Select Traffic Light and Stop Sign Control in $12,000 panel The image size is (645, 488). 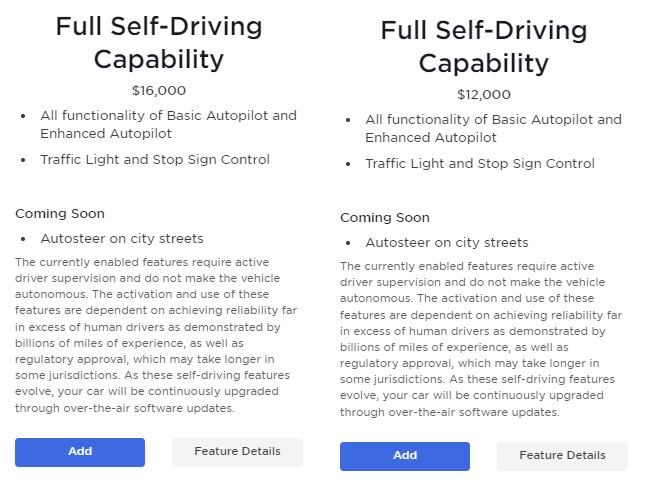pyautogui.click(x=480, y=163)
